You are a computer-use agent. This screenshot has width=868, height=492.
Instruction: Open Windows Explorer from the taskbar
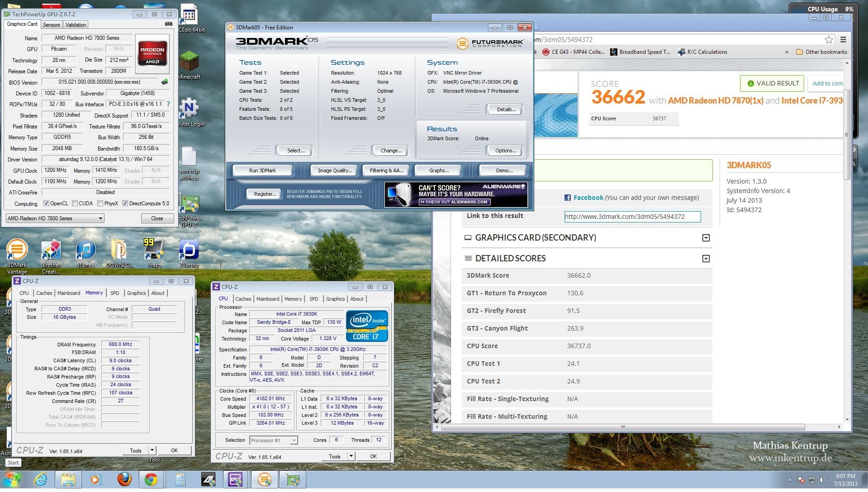click(x=68, y=479)
